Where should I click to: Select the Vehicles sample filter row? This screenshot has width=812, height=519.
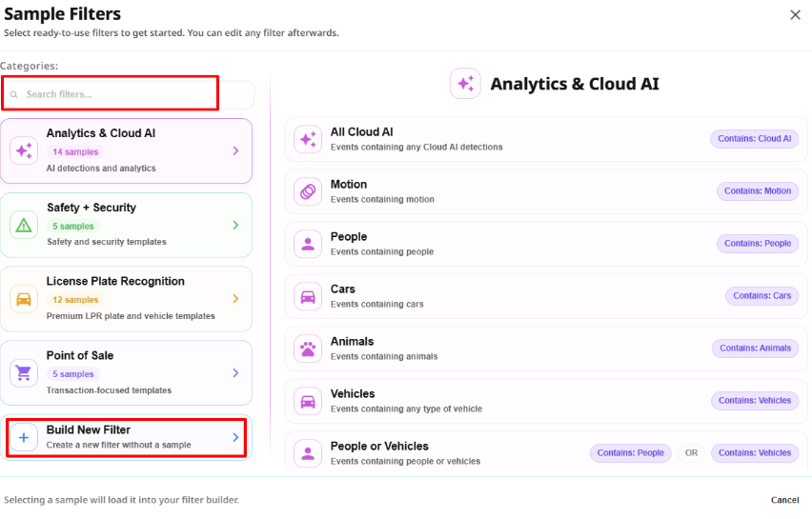click(546, 401)
